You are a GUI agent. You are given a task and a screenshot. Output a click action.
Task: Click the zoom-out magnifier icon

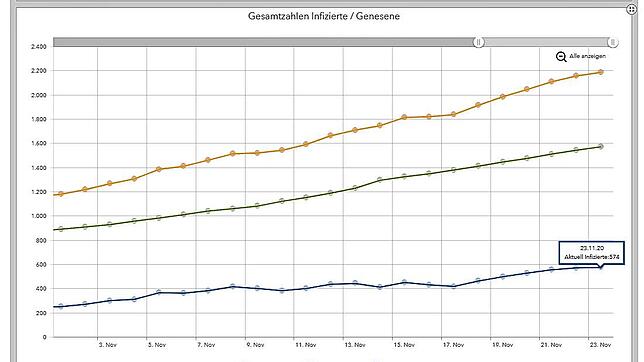(x=561, y=57)
